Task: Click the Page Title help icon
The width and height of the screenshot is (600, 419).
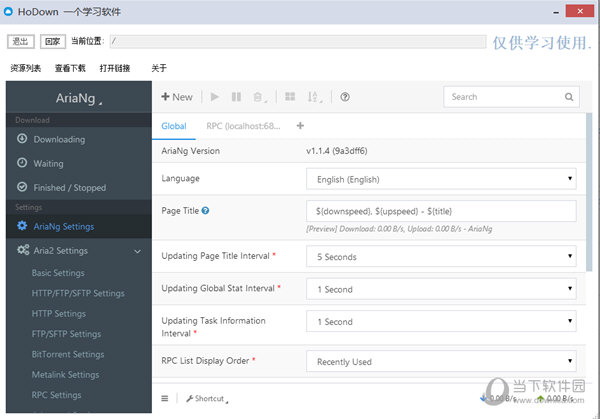Action: tap(205, 210)
